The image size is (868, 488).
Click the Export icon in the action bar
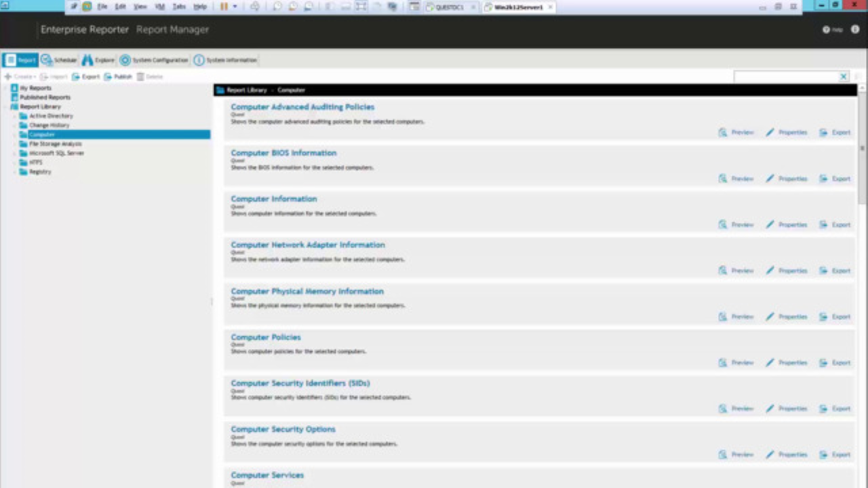pos(87,77)
